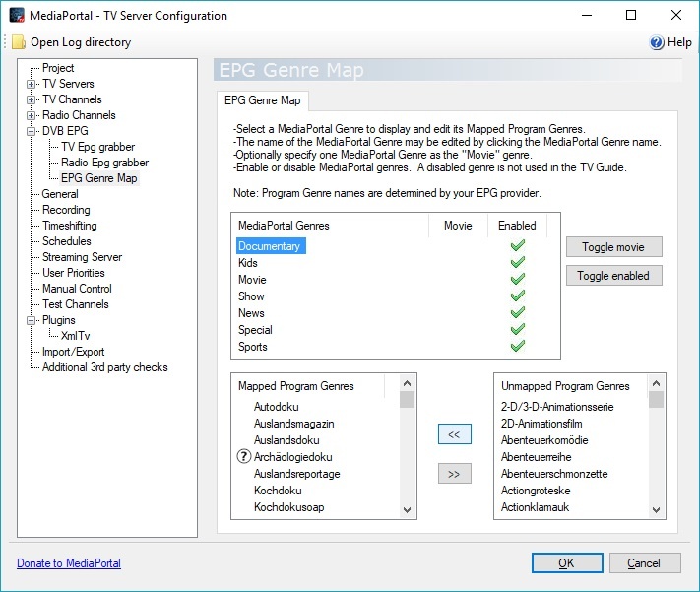Select the Documentary MediaPortal genre
This screenshot has height=592, width=700.
[x=269, y=245]
